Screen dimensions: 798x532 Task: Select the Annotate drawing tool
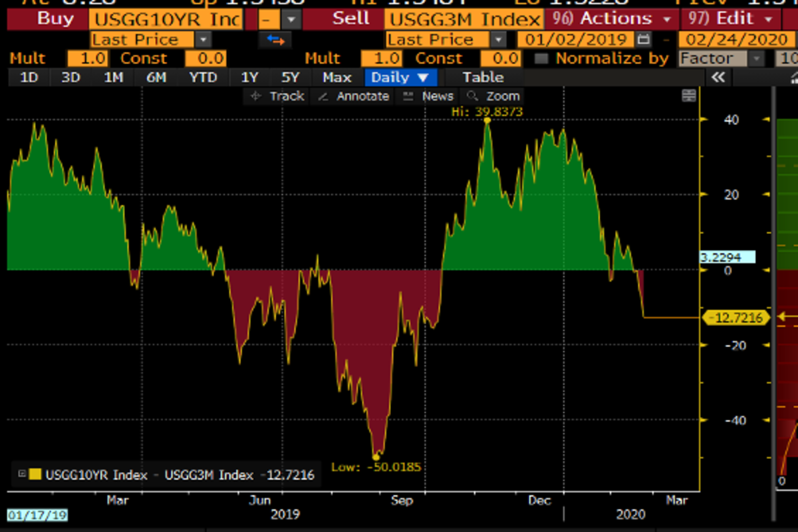353,96
